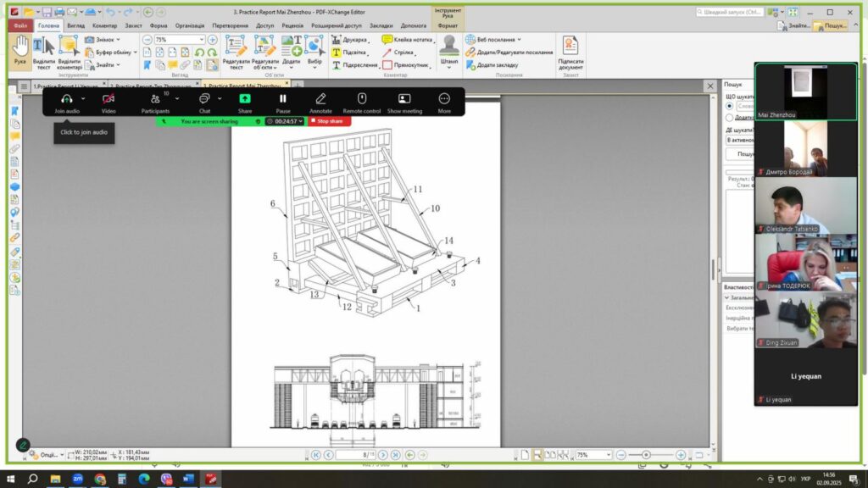
Task: Click Show meeting in Zoom toolbar
Action: pyautogui.click(x=404, y=103)
